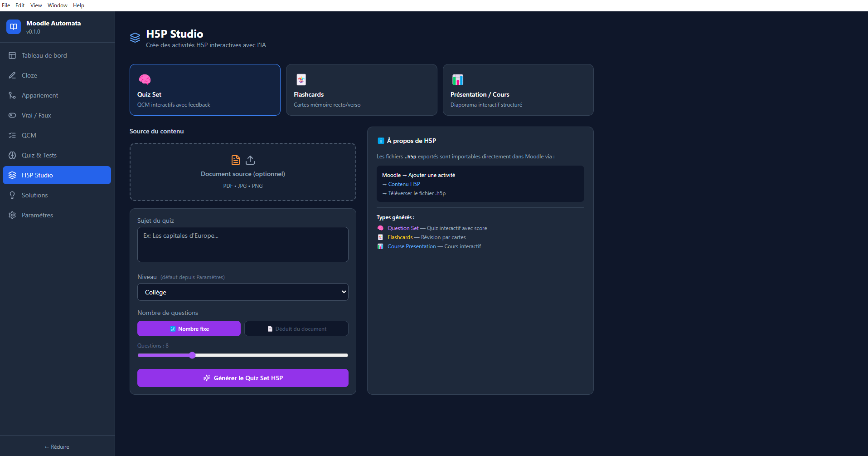
Task: Go to Tableau de bord
Action: (x=57, y=55)
